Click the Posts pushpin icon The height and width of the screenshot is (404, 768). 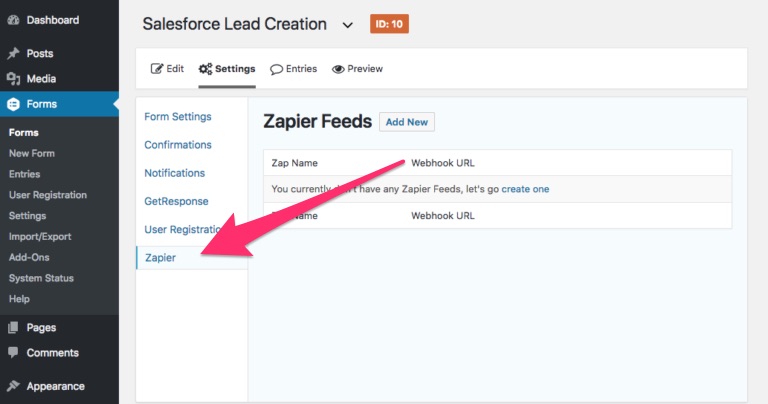pos(13,53)
